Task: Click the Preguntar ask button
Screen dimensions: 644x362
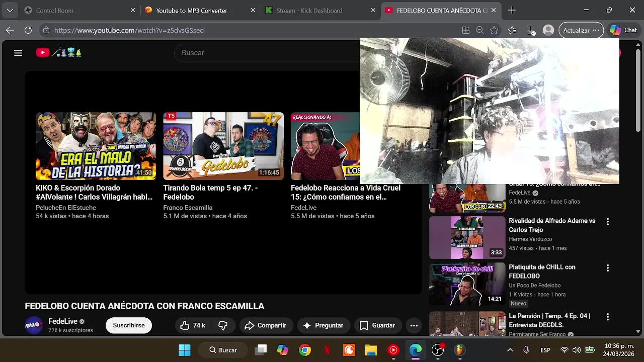Action: pos(323,325)
